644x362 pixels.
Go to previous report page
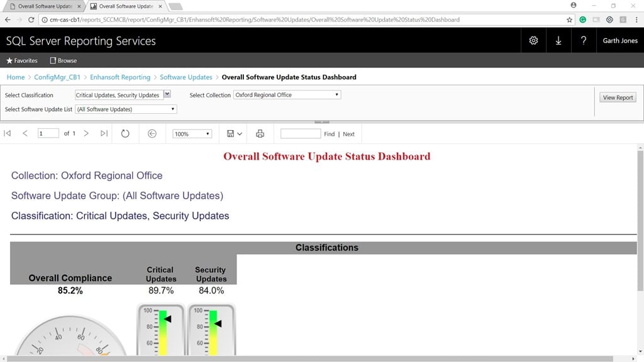pos(25,133)
